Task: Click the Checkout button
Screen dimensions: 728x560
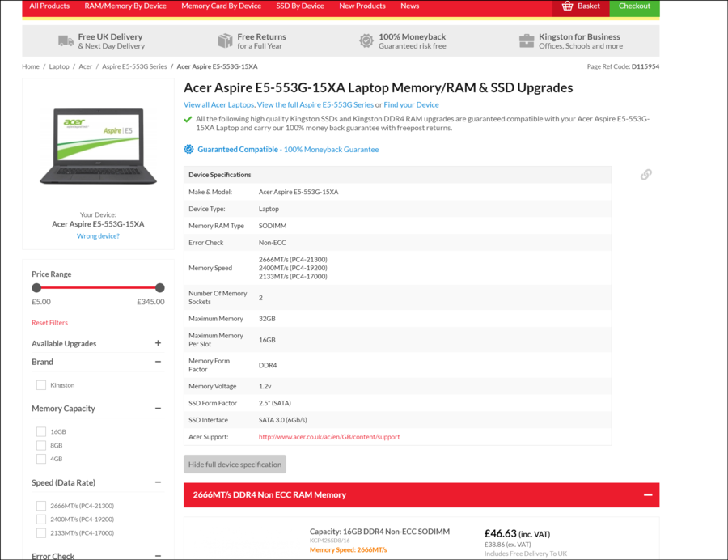Action: 634,6
